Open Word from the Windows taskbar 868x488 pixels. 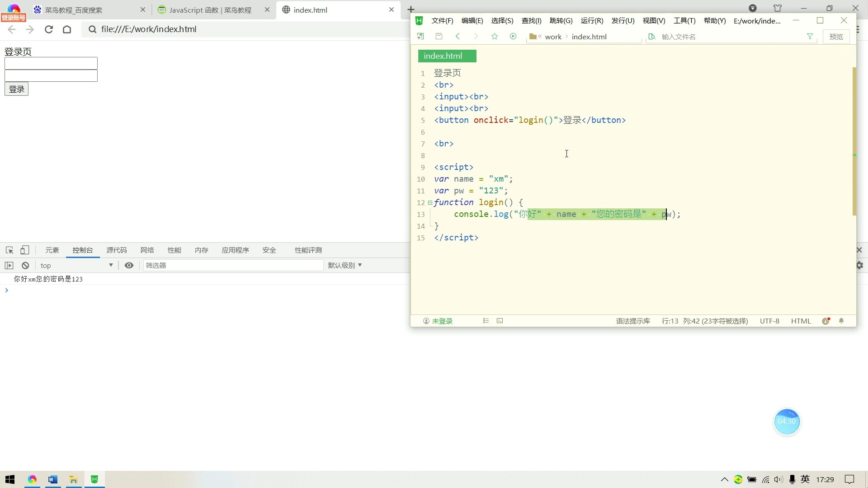[53, 479]
